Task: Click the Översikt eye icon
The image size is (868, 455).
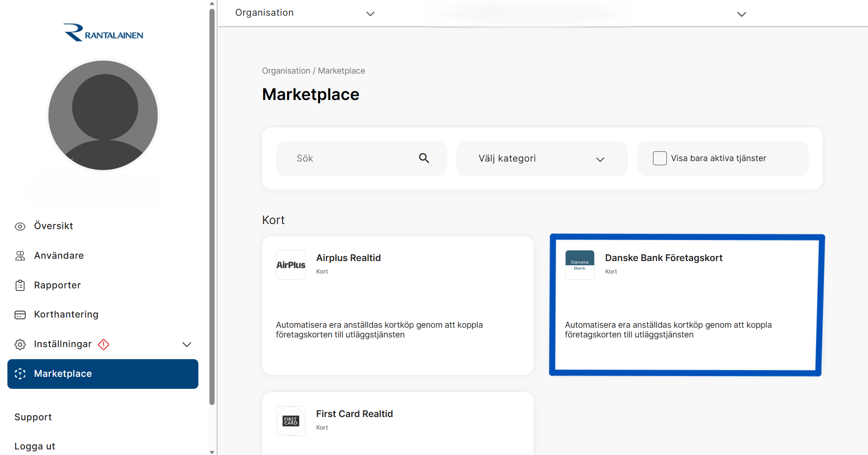Action: (20, 226)
